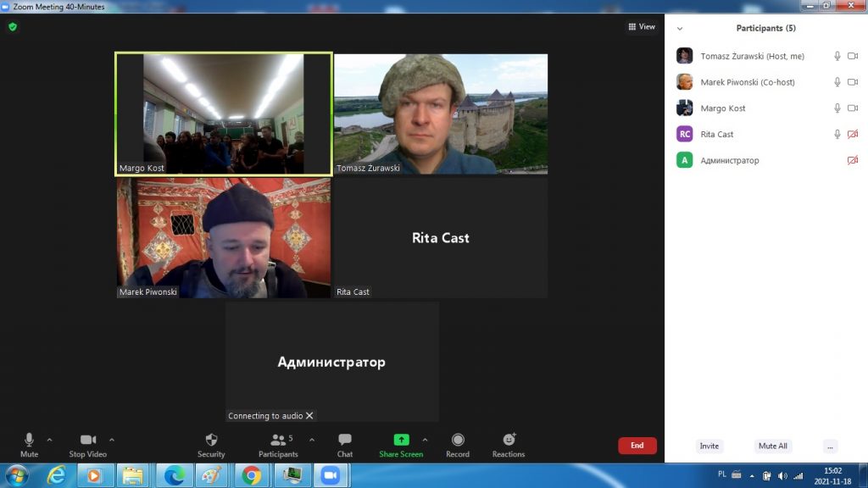This screenshot has width=868, height=488.
Task: Expand audio options arrow next to Mute
Action: [49, 440]
